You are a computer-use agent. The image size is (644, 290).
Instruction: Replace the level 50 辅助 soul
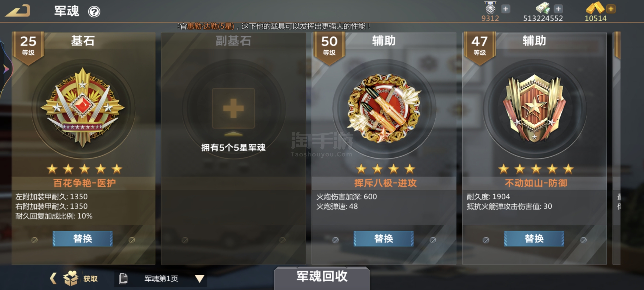[383, 239]
